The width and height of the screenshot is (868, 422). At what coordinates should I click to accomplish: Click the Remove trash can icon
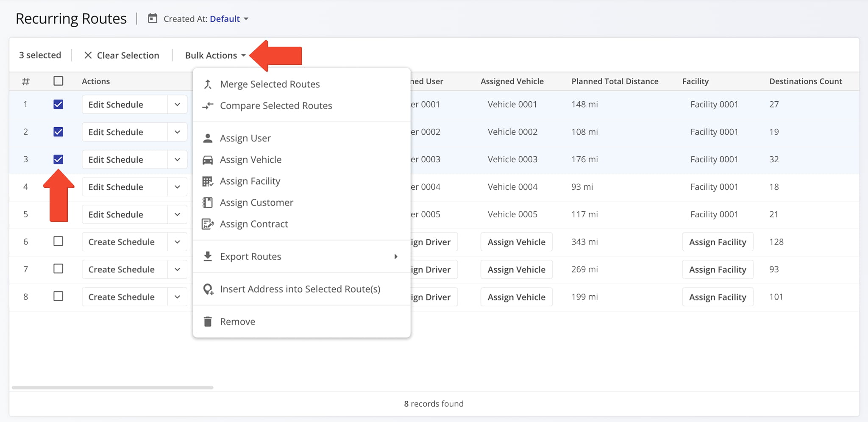[x=208, y=321]
